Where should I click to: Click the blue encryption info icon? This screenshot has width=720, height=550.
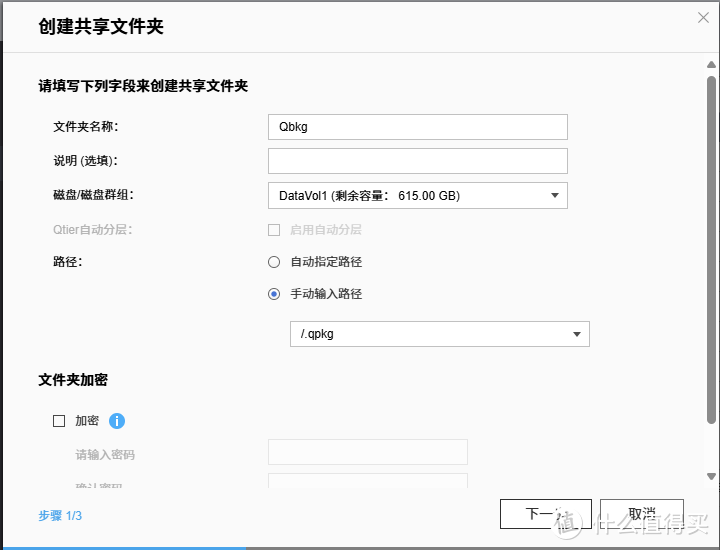pyautogui.click(x=117, y=421)
